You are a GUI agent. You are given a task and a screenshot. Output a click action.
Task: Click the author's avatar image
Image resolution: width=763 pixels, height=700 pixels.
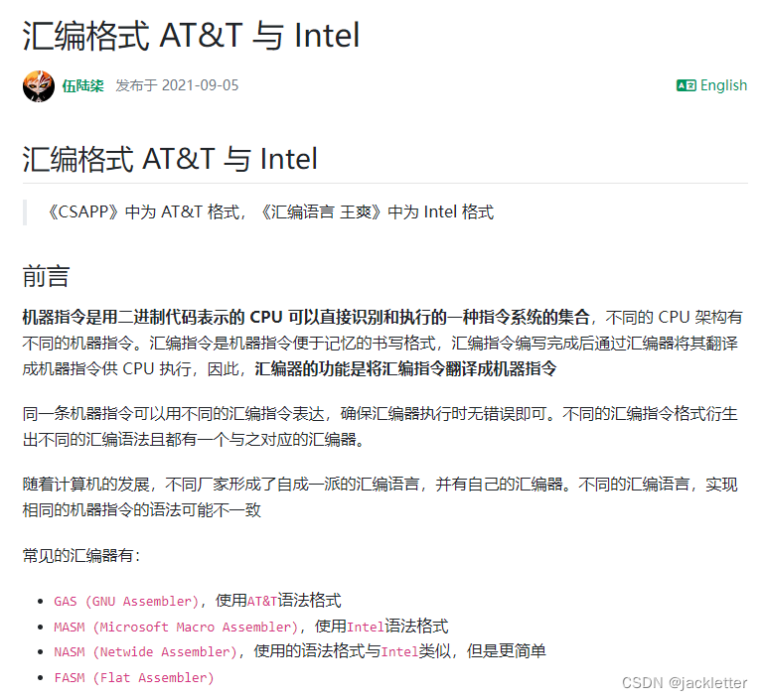[39, 85]
